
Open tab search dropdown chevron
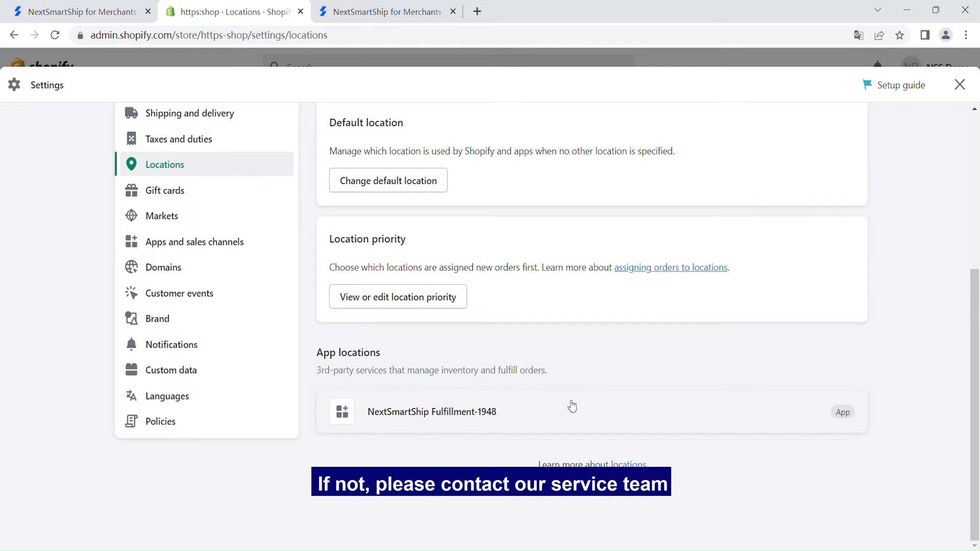tap(877, 10)
